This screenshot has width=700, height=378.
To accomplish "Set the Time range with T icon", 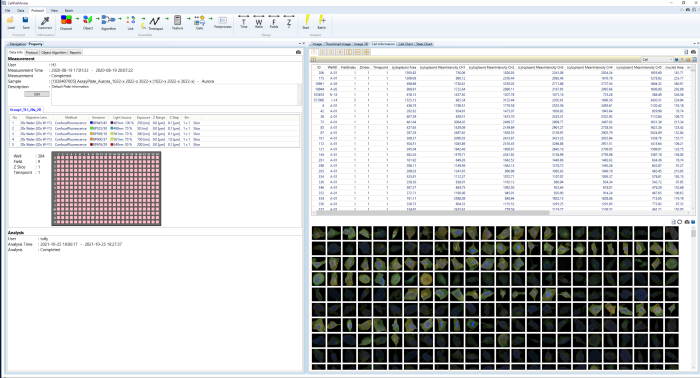I will (244, 21).
